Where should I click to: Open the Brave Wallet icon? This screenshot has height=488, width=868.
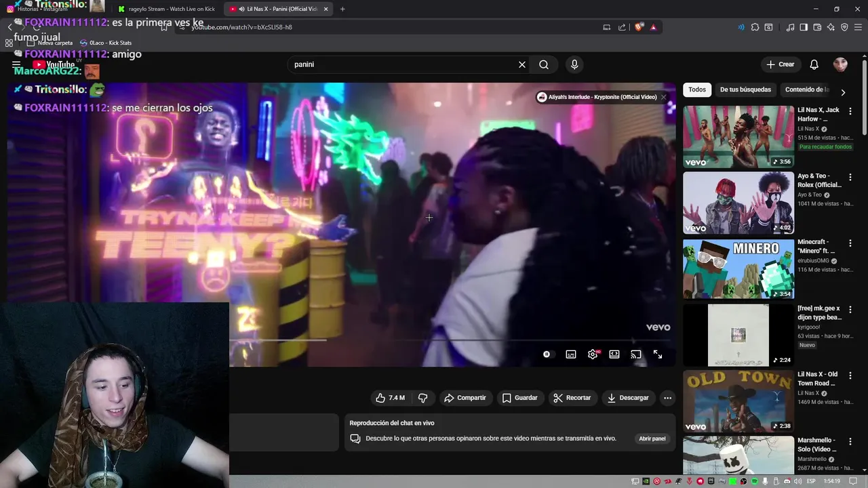tap(817, 27)
